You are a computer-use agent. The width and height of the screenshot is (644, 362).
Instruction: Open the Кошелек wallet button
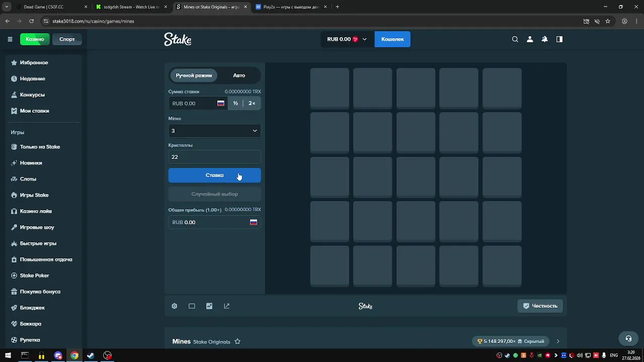coord(392,39)
